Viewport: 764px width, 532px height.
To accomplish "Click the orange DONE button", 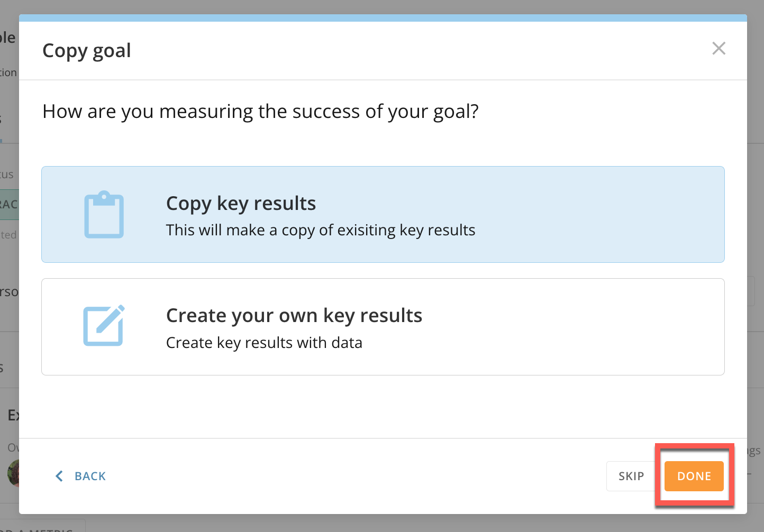I will [694, 476].
